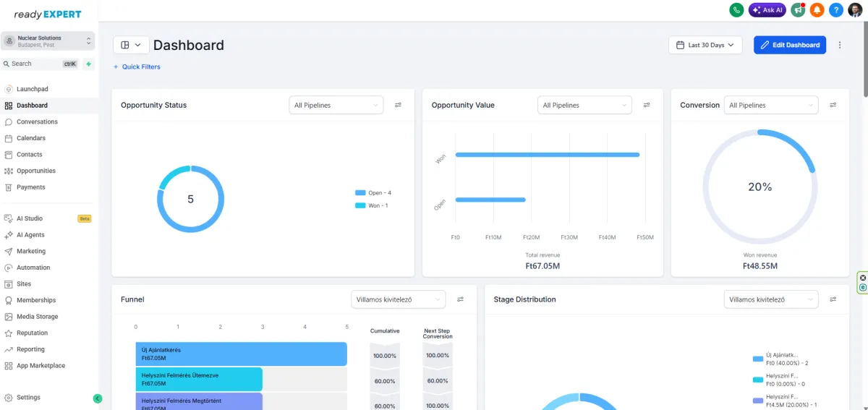Click the readyEXPERT logo
868x410 pixels.
coord(48,14)
